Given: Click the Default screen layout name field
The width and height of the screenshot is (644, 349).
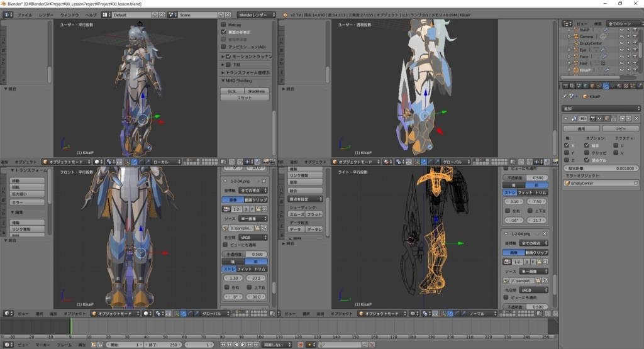Looking at the screenshot, I should click(131, 15).
